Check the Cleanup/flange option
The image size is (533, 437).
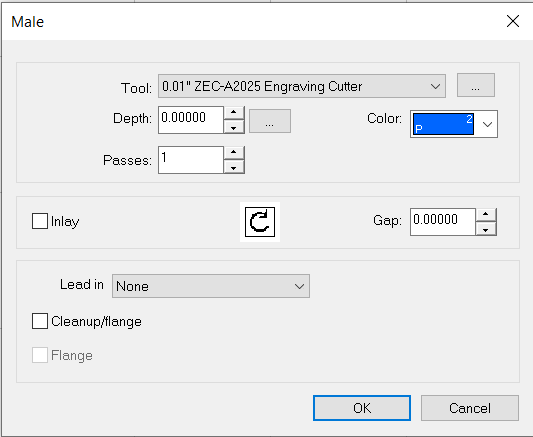[x=40, y=321]
